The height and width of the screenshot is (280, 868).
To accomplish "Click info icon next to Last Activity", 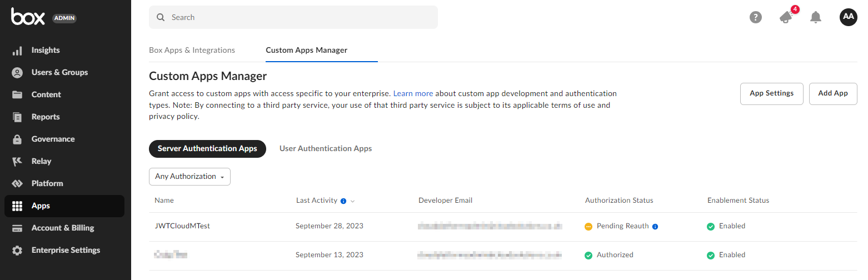I will tap(343, 201).
